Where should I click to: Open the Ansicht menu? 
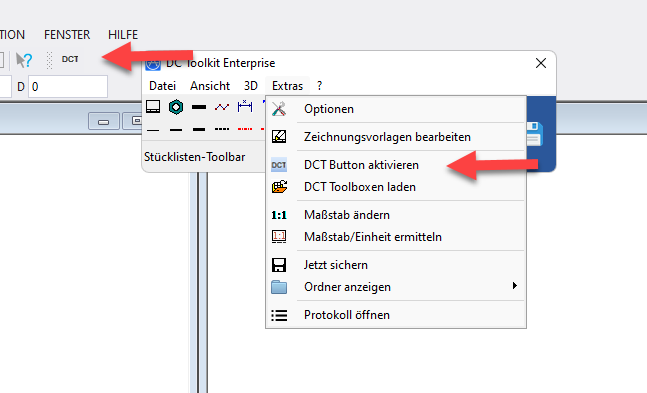click(x=210, y=86)
